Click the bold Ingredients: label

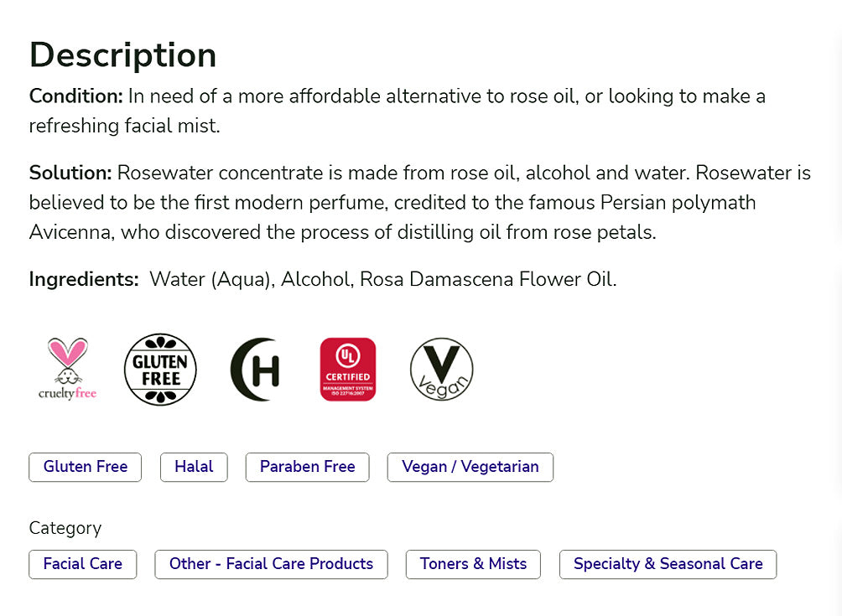coord(84,280)
